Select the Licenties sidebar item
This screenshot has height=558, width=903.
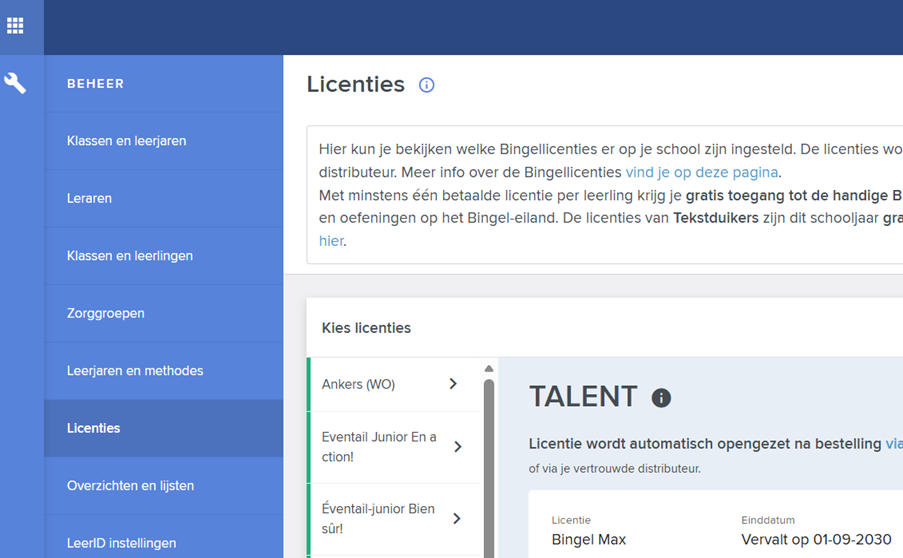(93, 428)
